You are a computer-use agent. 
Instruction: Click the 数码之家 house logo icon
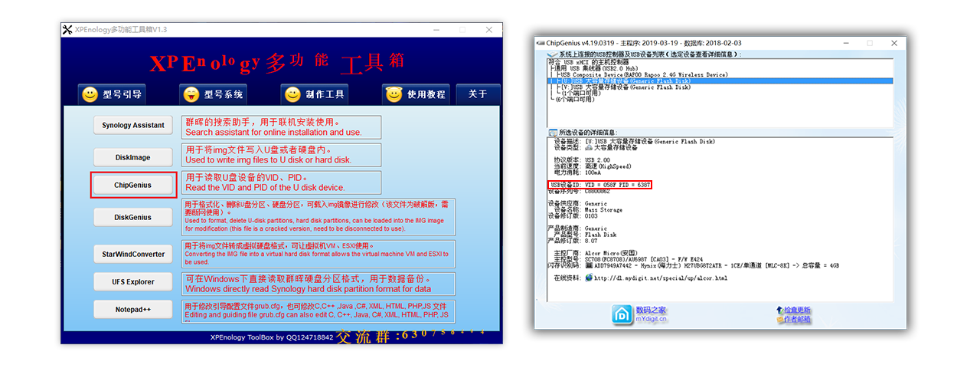coord(621,314)
